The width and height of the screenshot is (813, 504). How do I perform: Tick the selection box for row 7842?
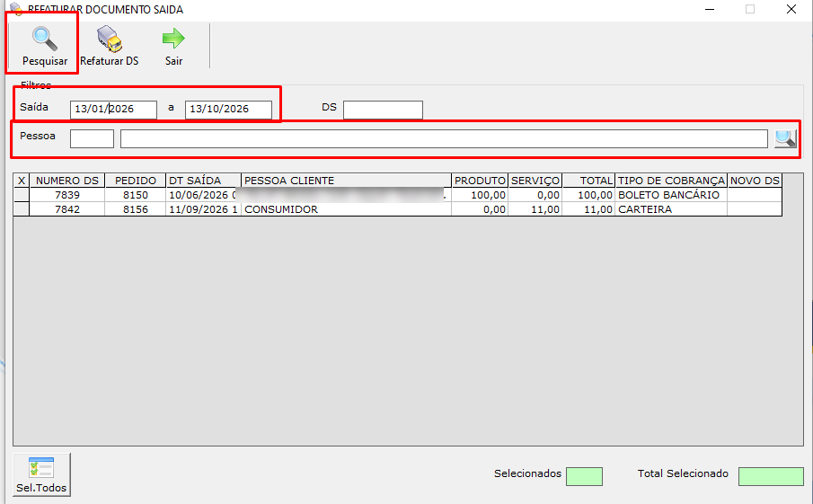point(22,209)
